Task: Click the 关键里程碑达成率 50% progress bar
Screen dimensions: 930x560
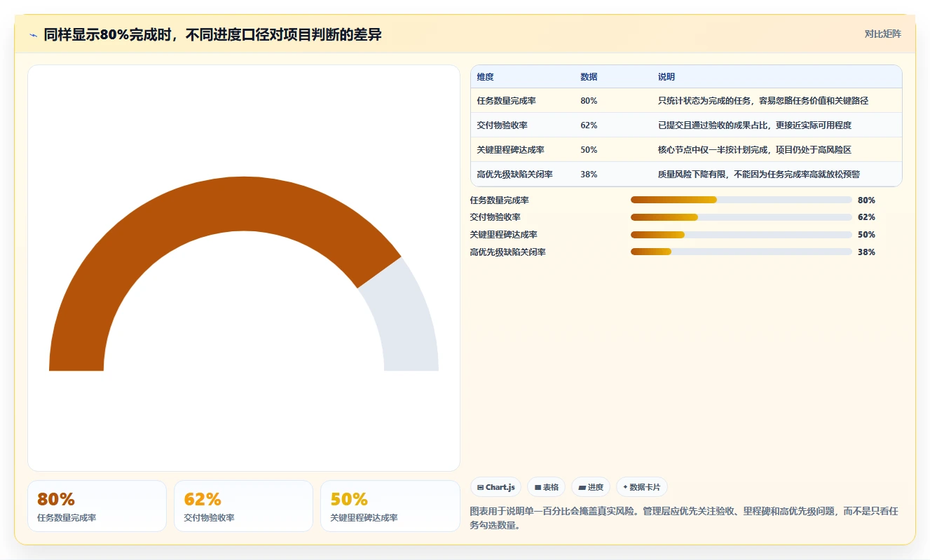Action: [741, 235]
